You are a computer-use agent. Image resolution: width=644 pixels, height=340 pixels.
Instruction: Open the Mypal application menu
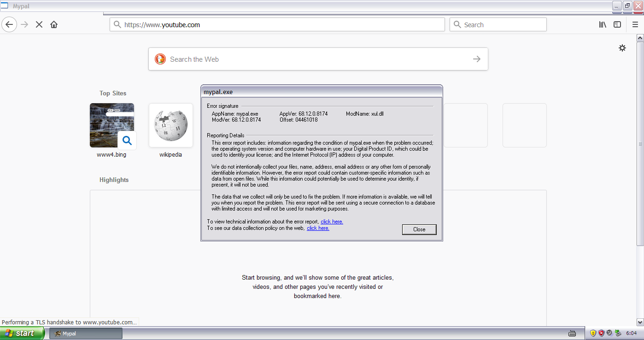click(635, 24)
